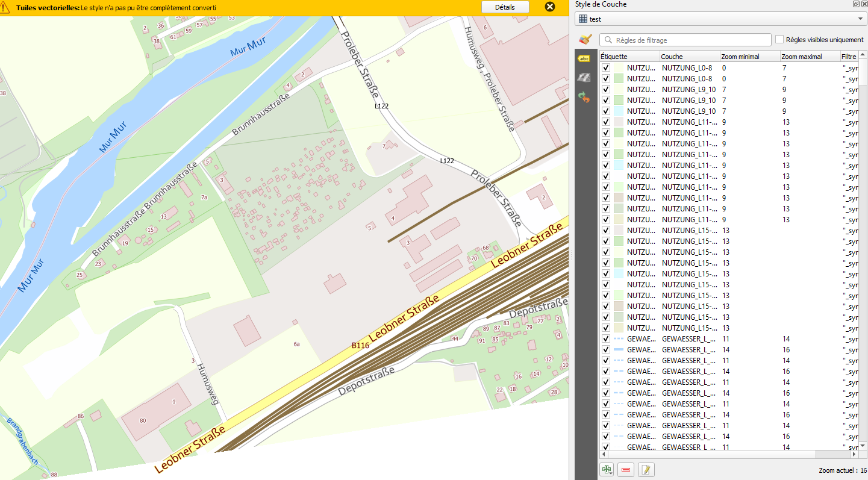Enable 'Règles visibles uniquement'
This screenshot has height=480, width=868.
(779, 40)
